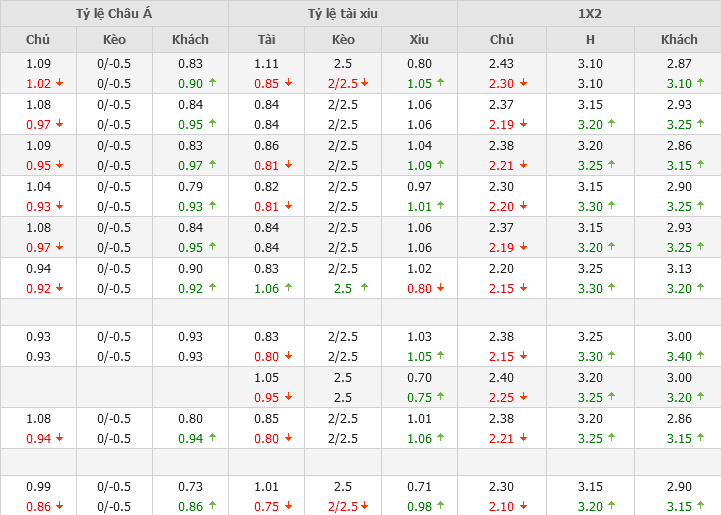Click the green up arrow beside 1.09
The height and width of the screenshot is (515, 721).
[440, 165]
